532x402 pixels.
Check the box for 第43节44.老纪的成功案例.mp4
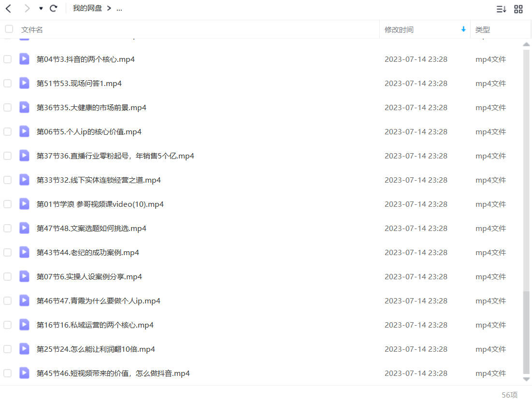click(x=7, y=252)
